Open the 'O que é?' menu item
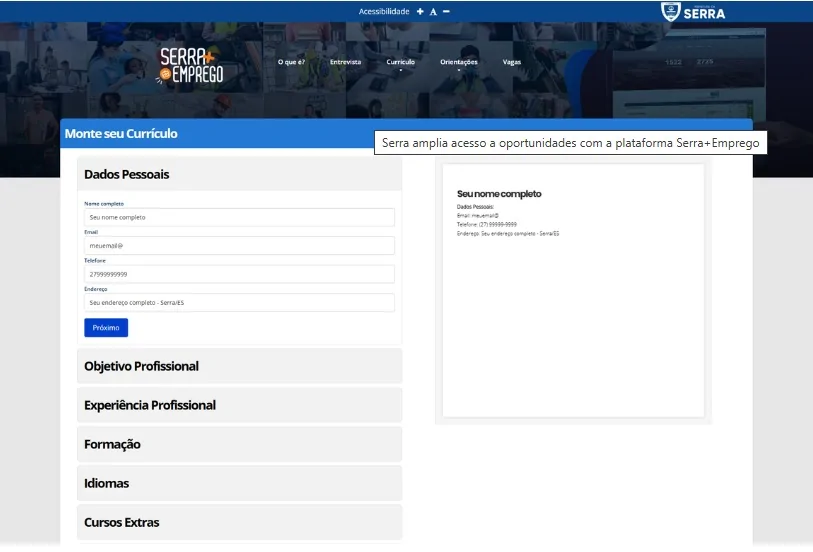This screenshot has height=552, width=813. coord(291,62)
